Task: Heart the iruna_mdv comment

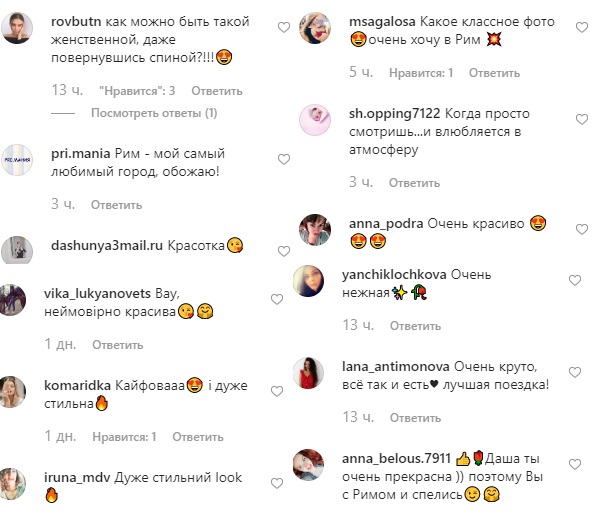Action: pos(277,483)
